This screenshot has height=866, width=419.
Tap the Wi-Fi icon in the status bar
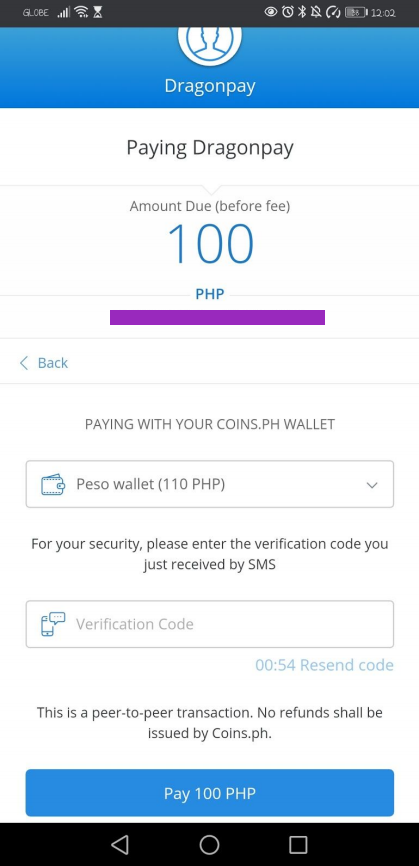click(x=82, y=12)
